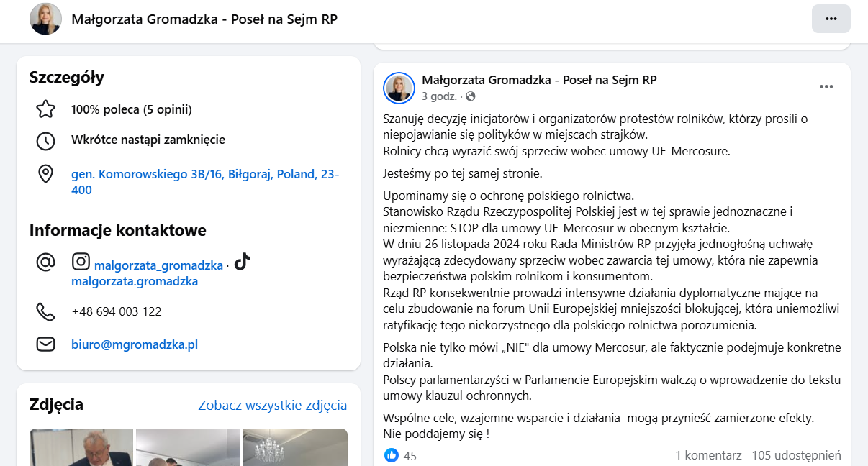Click the biuro@mgromadzka.pl email link
The height and width of the screenshot is (466, 868).
(134, 344)
